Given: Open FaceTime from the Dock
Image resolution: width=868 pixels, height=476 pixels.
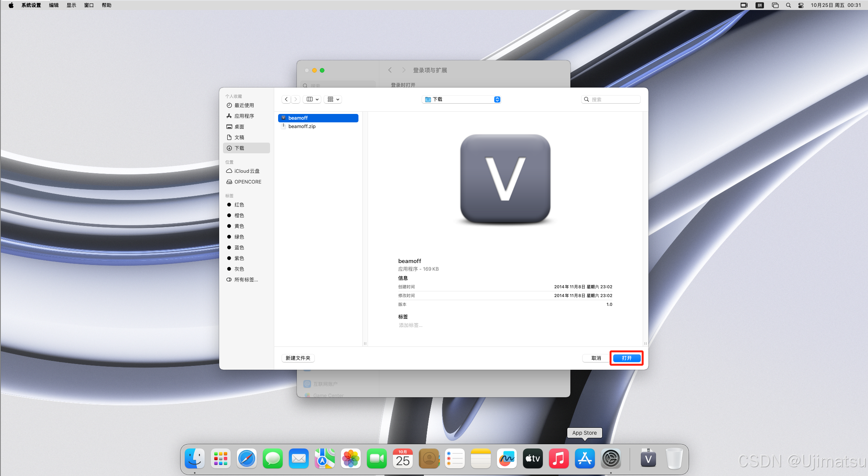Looking at the screenshot, I should click(x=377, y=458).
